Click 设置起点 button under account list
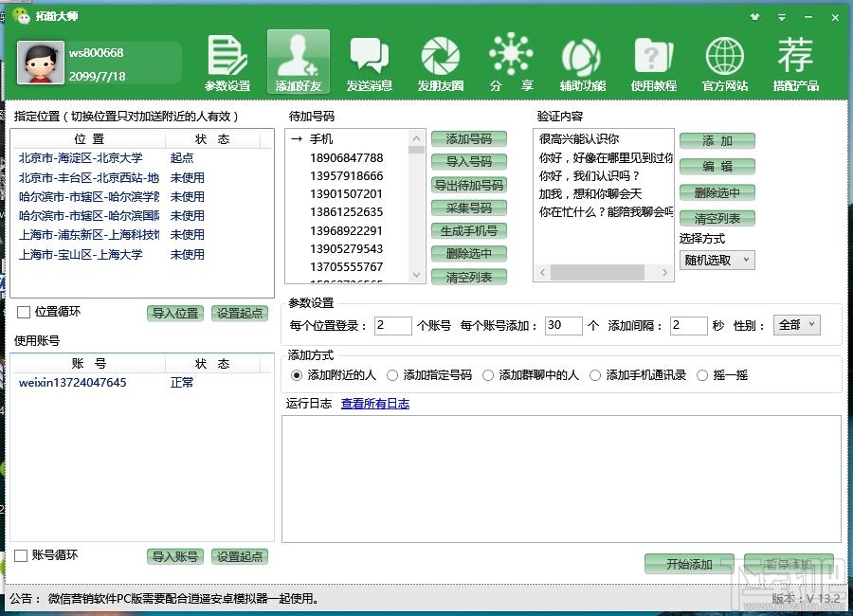This screenshot has width=853, height=616. point(240,556)
